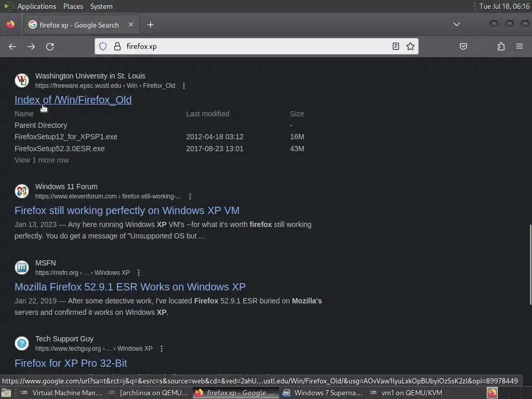Click the 'firefox xp - Google' taskbar entry

236,393
